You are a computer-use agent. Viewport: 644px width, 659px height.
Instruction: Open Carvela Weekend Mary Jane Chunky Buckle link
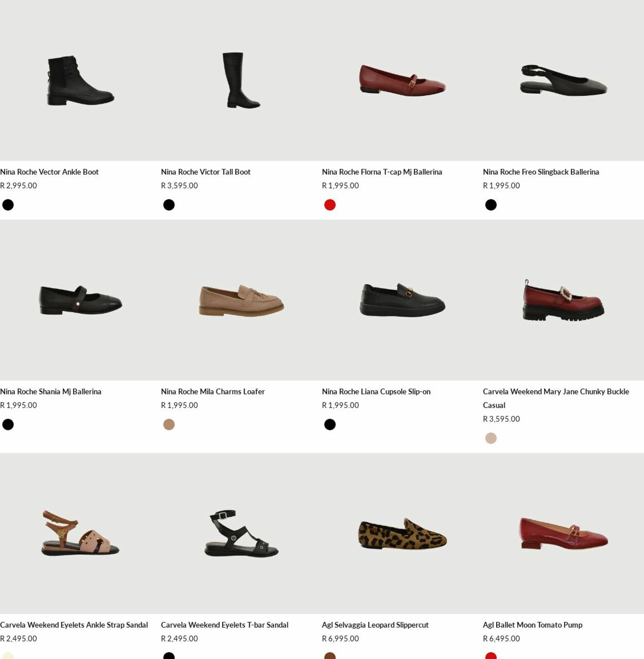pyautogui.click(x=556, y=398)
